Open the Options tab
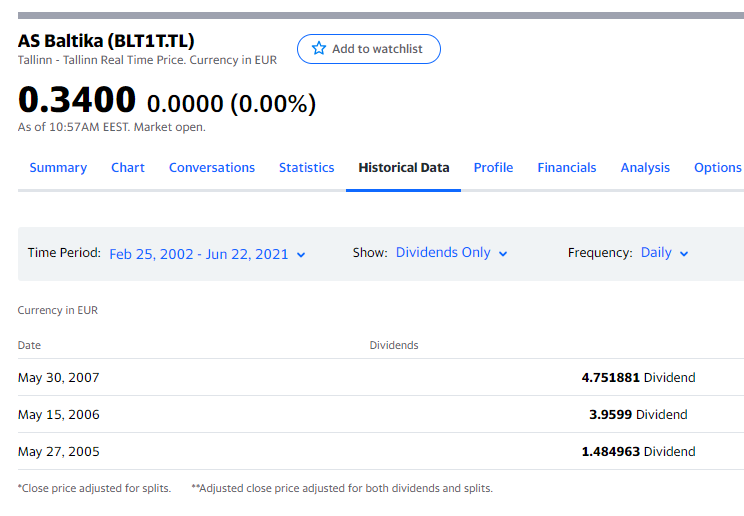The image size is (744, 516). 718,168
